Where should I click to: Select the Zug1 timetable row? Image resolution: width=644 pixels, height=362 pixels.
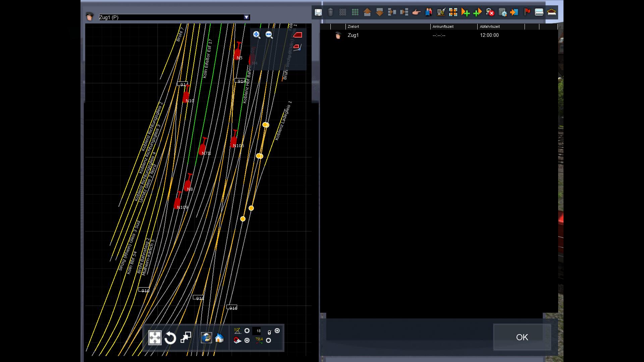(353, 35)
